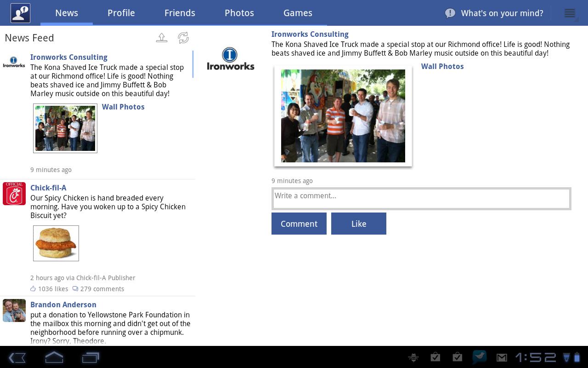Open the recent apps switcher

coord(90,357)
